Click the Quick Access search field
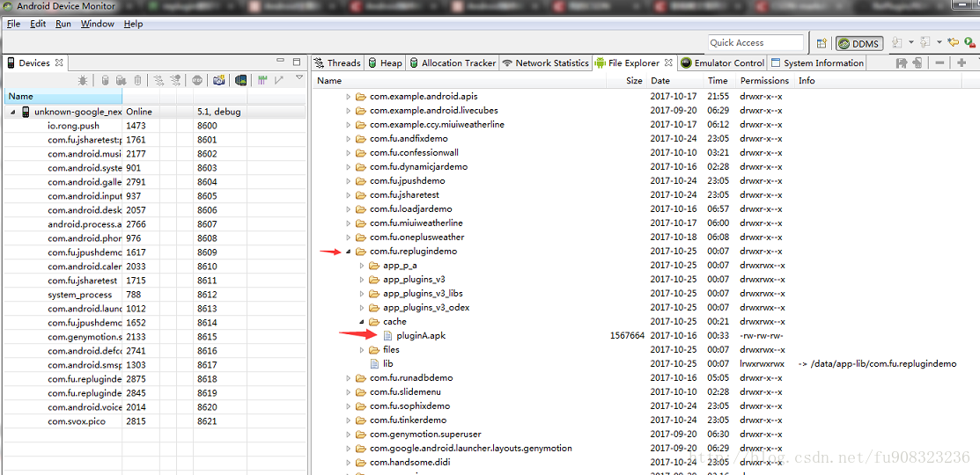Image resolution: width=980 pixels, height=475 pixels. tap(756, 42)
